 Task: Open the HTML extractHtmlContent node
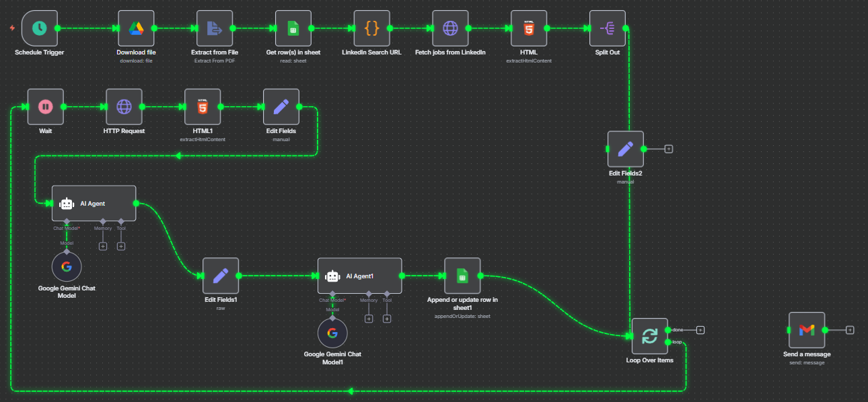529,28
